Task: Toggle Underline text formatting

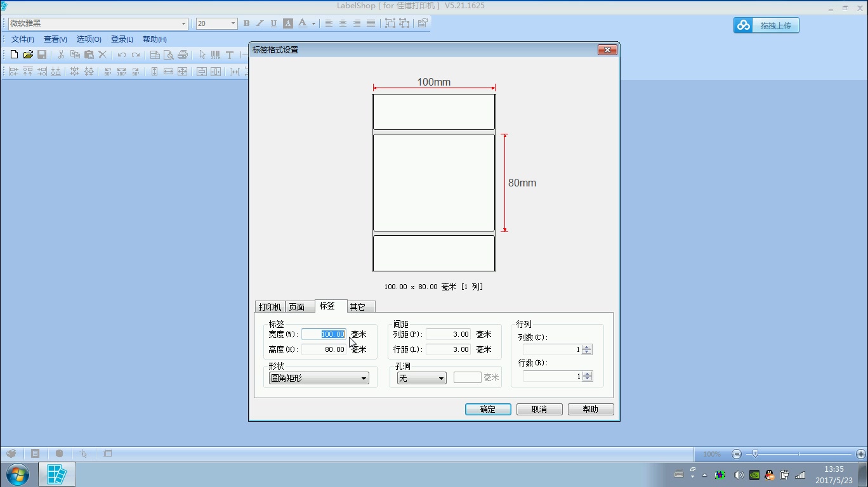Action: [273, 23]
